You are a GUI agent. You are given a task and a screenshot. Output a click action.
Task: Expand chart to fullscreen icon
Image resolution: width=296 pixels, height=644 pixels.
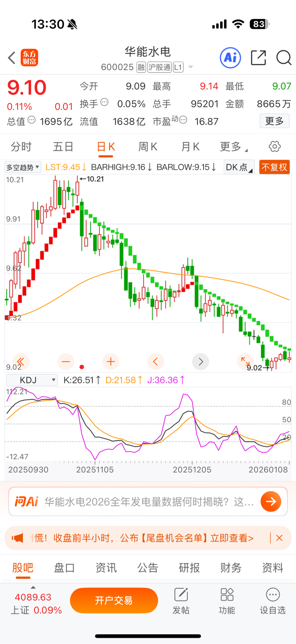(x=246, y=362)
